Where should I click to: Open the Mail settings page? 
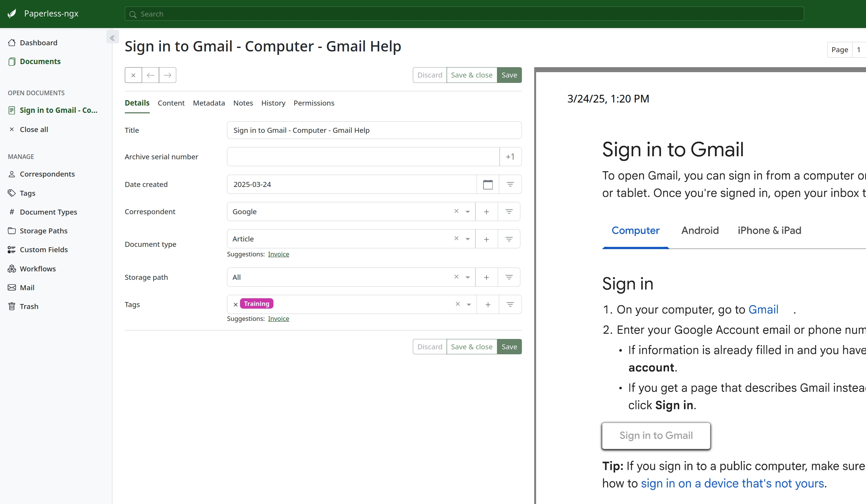[x=27, y=288]
